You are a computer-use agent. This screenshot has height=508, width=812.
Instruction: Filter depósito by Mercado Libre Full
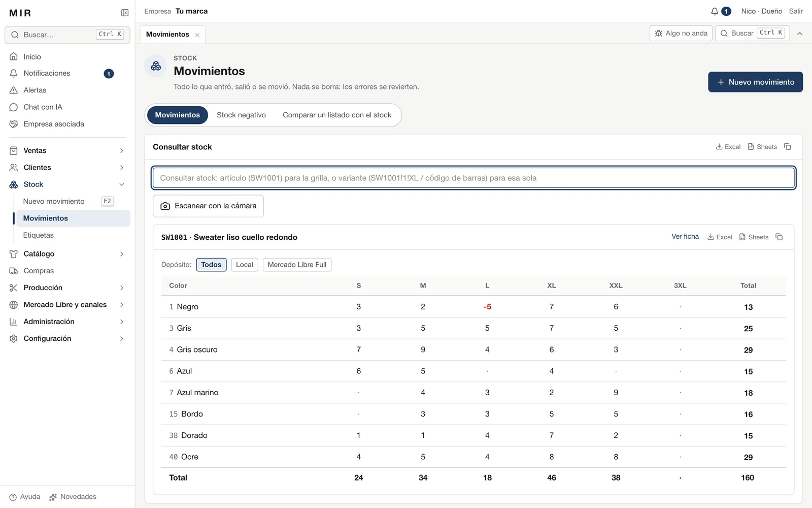[297, 265]
